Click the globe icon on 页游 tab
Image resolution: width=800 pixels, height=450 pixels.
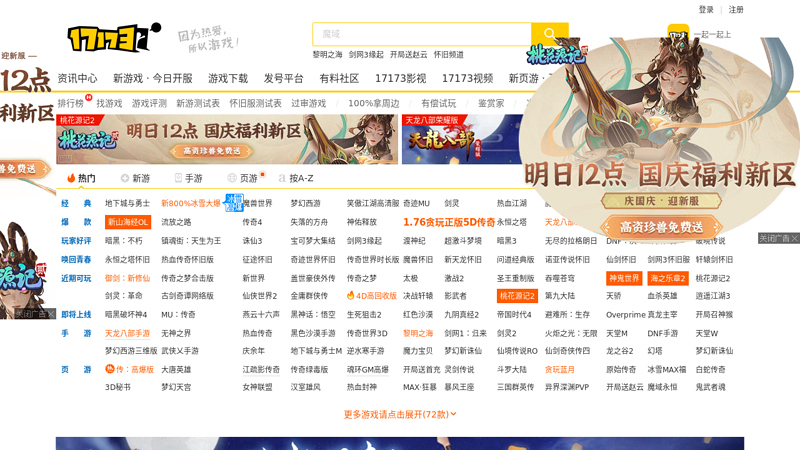pos(232,178)
